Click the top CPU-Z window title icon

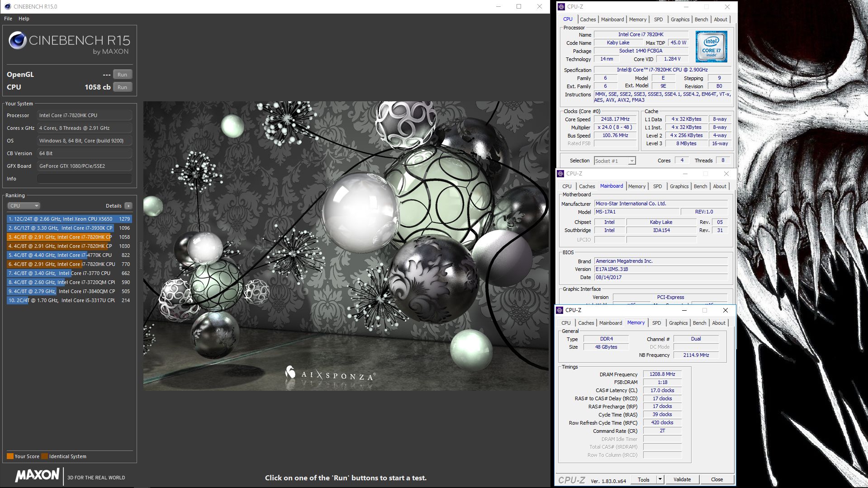point(561,6)
